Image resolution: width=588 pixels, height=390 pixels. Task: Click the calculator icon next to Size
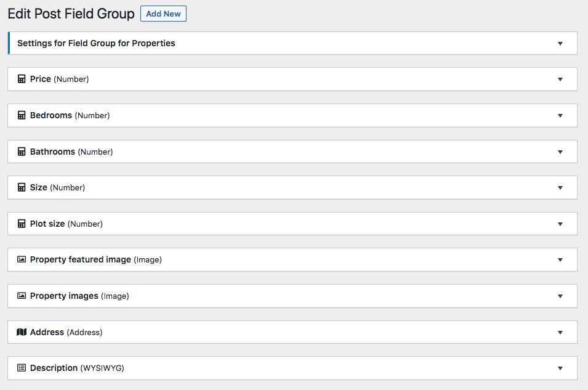click(22, 187)
